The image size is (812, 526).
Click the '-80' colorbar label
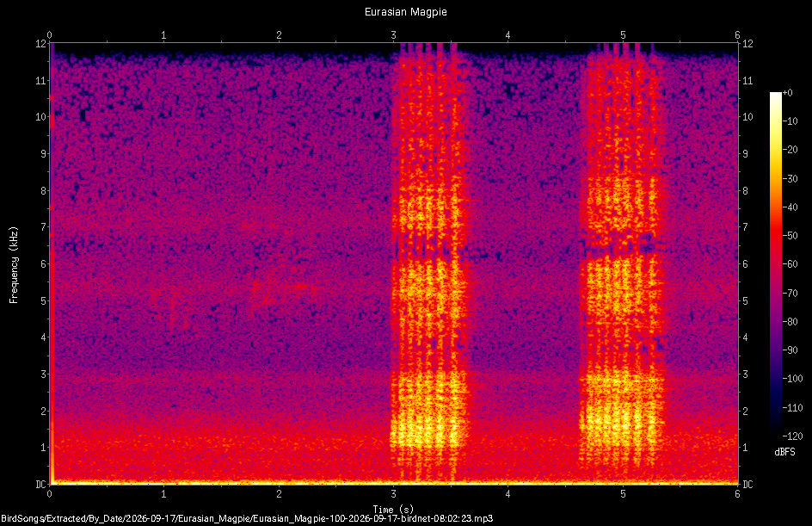coord(790,322)
